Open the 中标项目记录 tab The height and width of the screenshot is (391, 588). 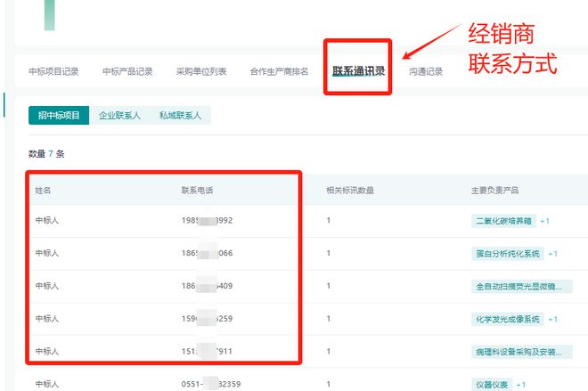(x=53, y=71)
